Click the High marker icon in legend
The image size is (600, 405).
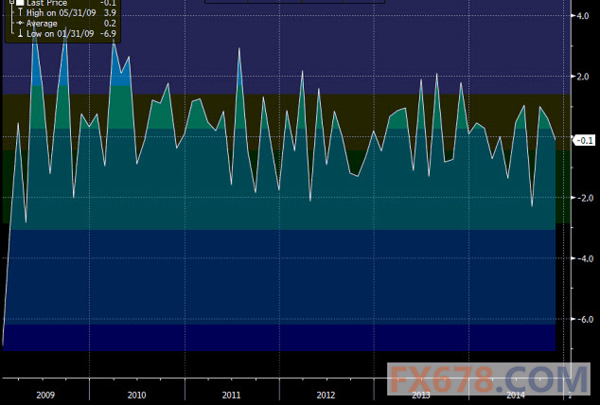pyautogui.click(x=19, y=14)
